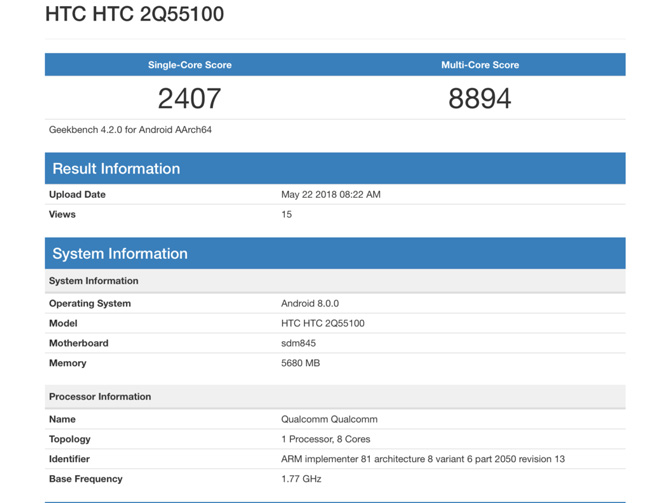
Task: Select the Views label
Action: click(62, 214)
